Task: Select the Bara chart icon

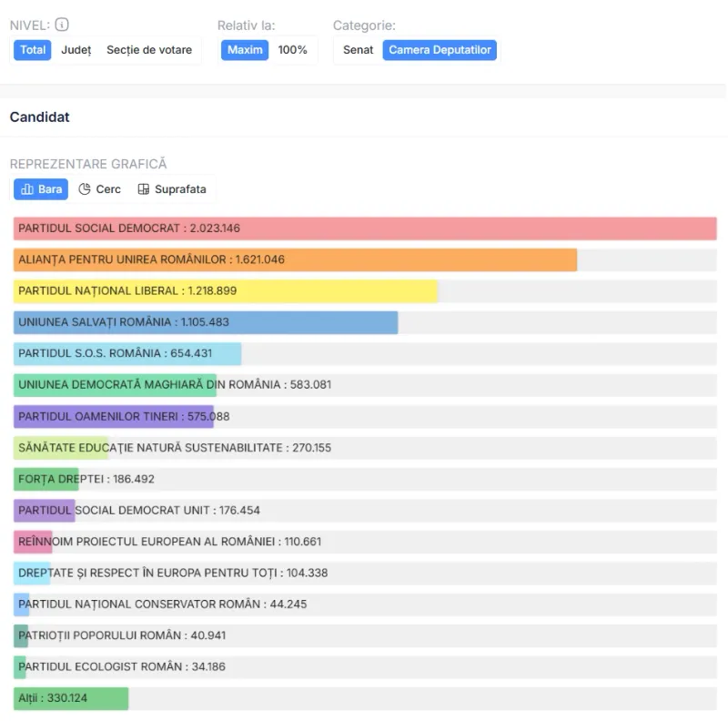Action: coord(27,189)
